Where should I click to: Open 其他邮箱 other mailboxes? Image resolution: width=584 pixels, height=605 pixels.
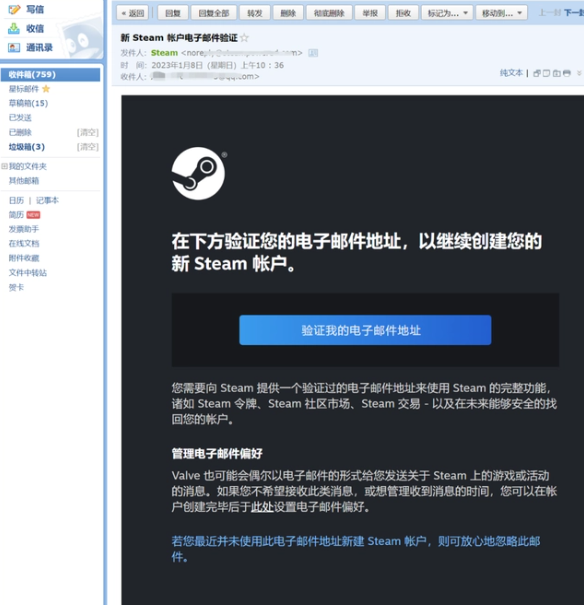(x=24, y=181)
